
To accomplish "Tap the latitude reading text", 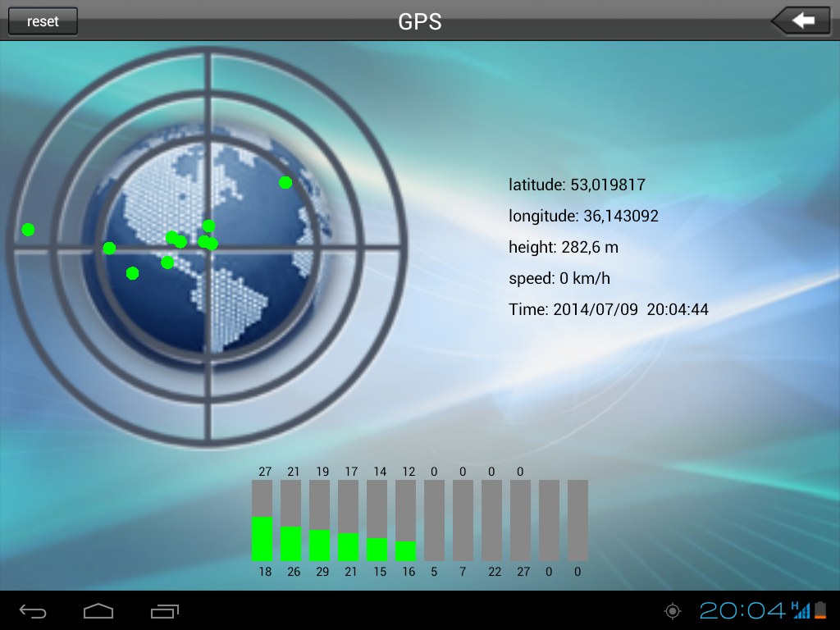I will [571, 185].
